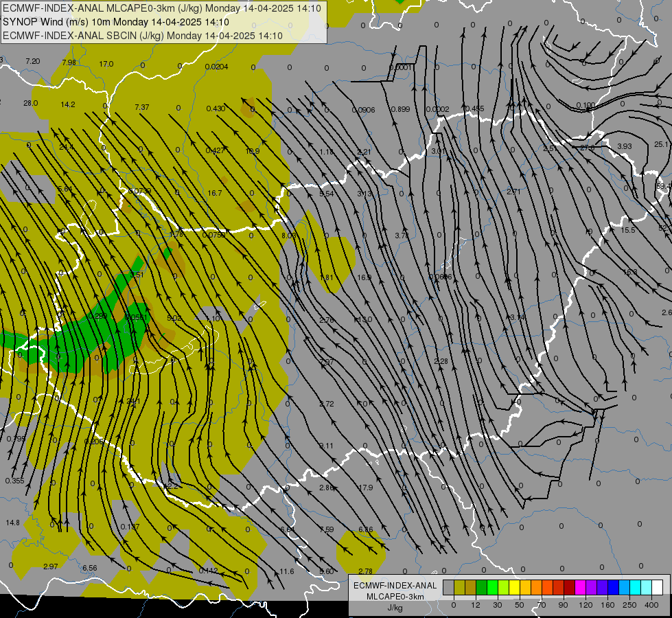Select the magenta legend swatch
This screenshot has width=672, height=618.
(x=580, y=587)
